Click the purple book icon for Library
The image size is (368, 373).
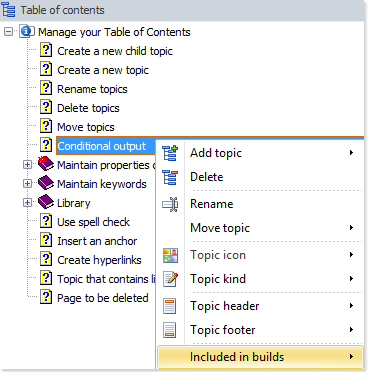tap(46, 202)
